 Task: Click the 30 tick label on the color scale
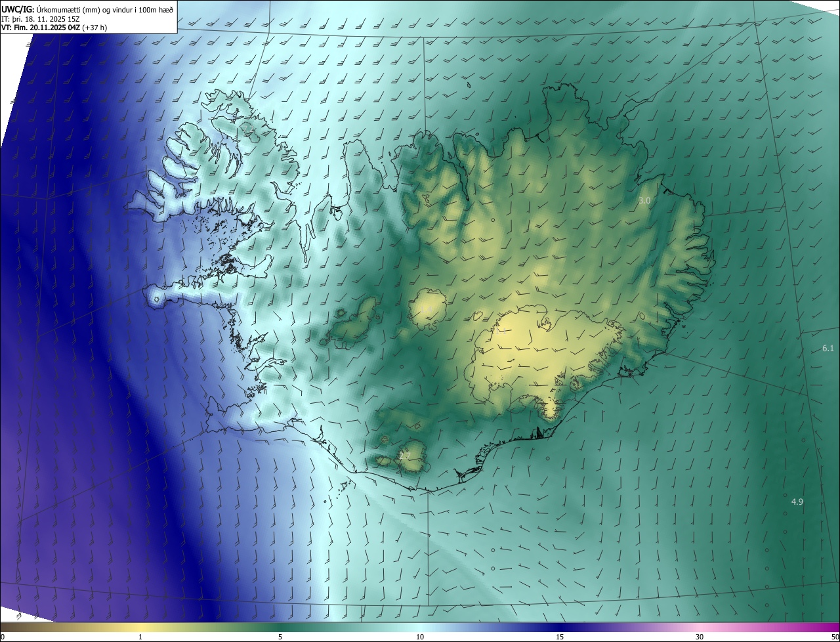(x=700, y=637)
